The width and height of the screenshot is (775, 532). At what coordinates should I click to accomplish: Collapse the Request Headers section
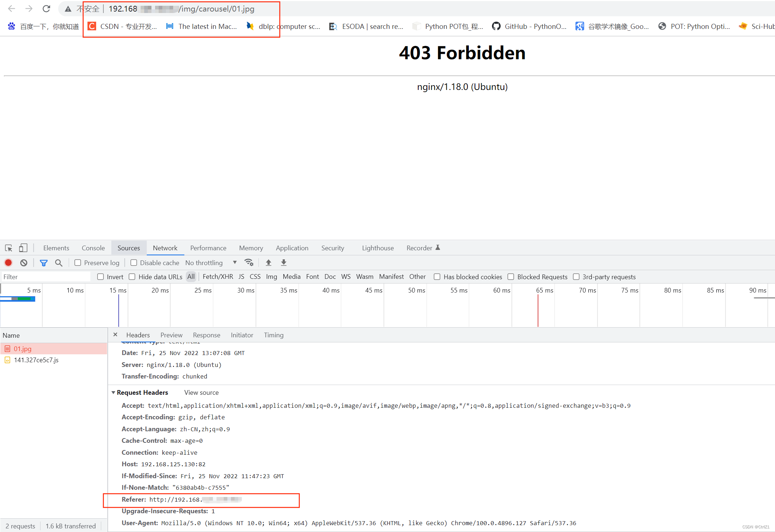114,393
